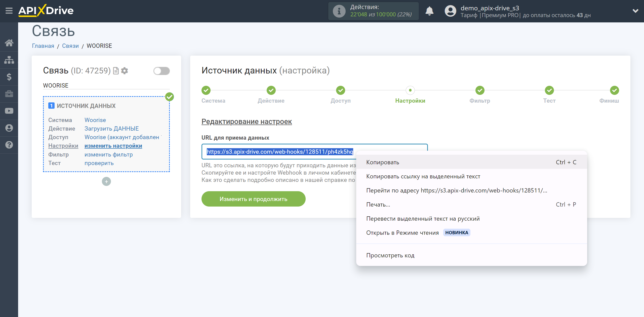Image resolution: width=644 pixels, height=317 pixels.
Task: Select Перевести выделенный текст на русский
Action: 471,219
